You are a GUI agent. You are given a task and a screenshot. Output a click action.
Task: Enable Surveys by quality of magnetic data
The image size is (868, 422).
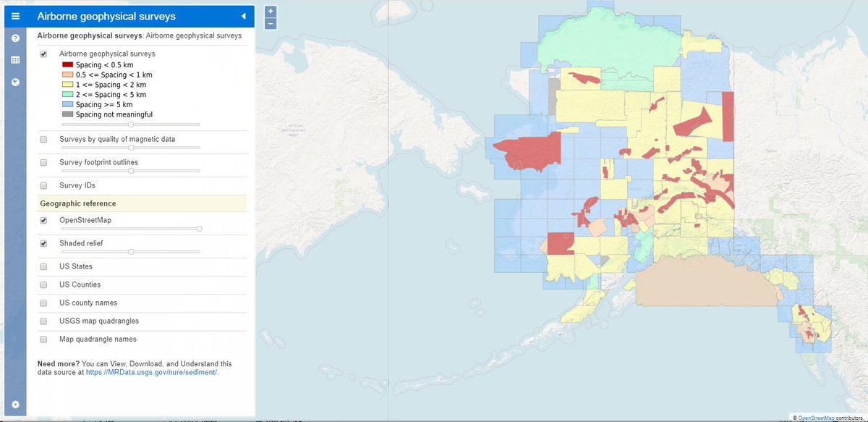click(x=43, y=139)
